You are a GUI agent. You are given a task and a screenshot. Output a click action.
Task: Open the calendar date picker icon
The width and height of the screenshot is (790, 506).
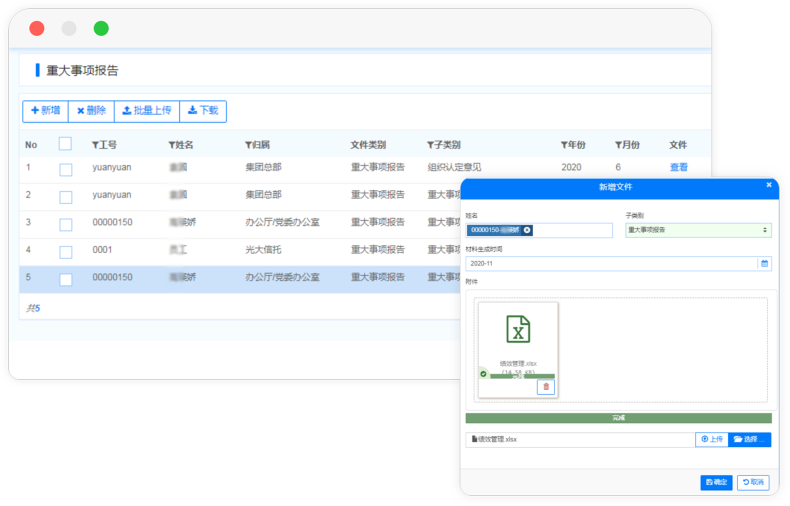tap(765, 264)
